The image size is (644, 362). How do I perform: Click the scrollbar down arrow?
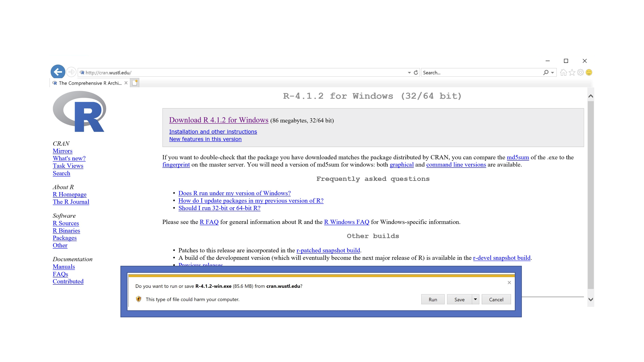click(x=591, y=299)
